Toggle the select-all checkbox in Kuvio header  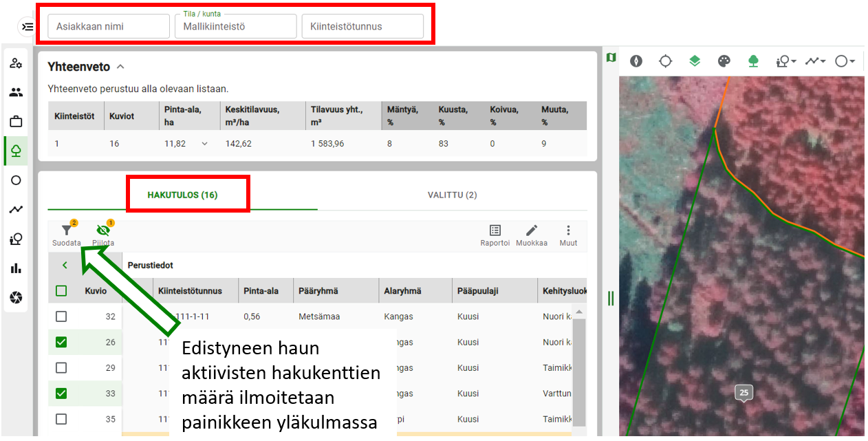pyautogui.click(x=61, y=291)
